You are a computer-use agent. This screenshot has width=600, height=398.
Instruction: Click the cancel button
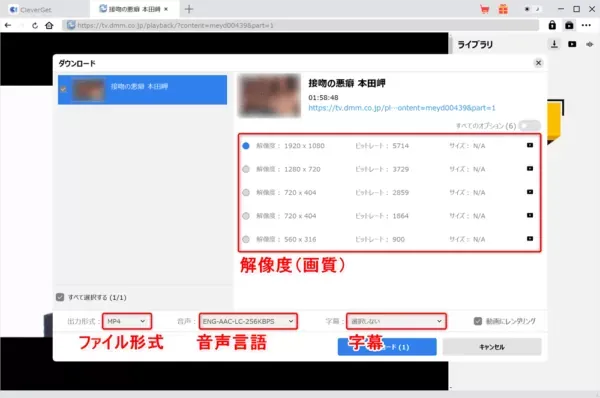coord(492,347)
